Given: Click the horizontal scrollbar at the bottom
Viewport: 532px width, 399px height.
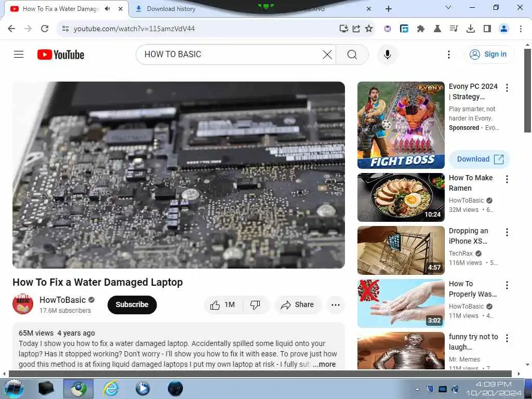Looking at the screenshot, I should click(x=260, y=374).
